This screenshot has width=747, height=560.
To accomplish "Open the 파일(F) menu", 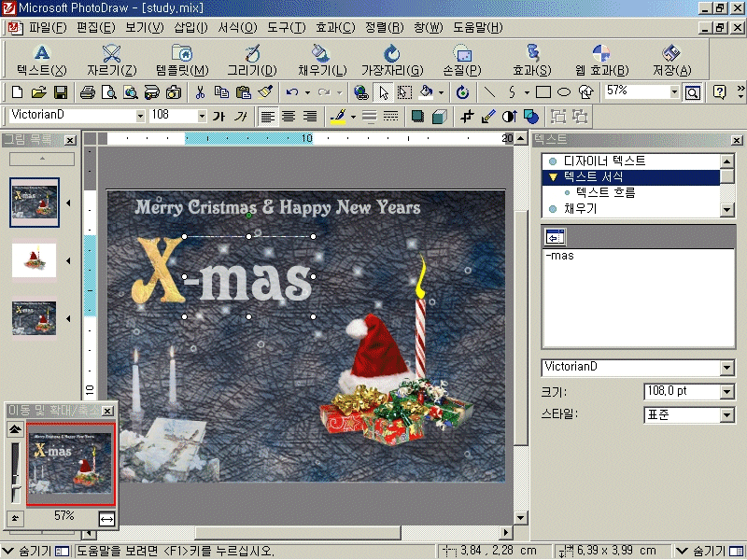I will coord(48,28).
